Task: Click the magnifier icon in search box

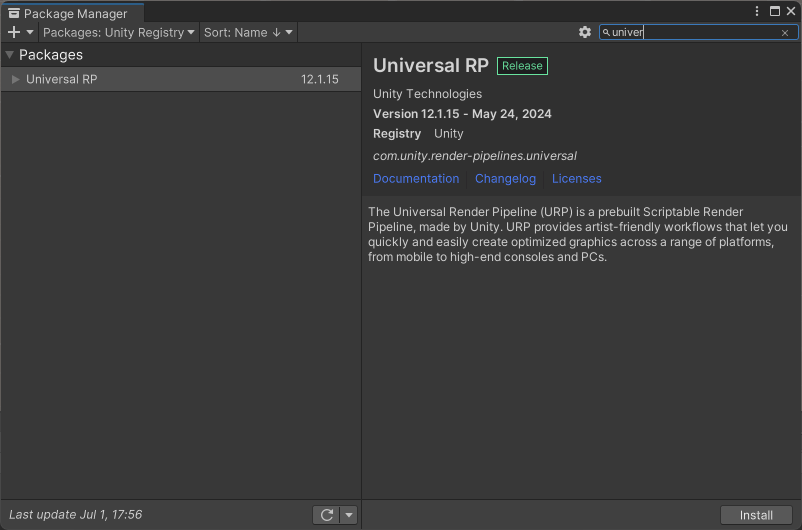Action: pos(606,33)
